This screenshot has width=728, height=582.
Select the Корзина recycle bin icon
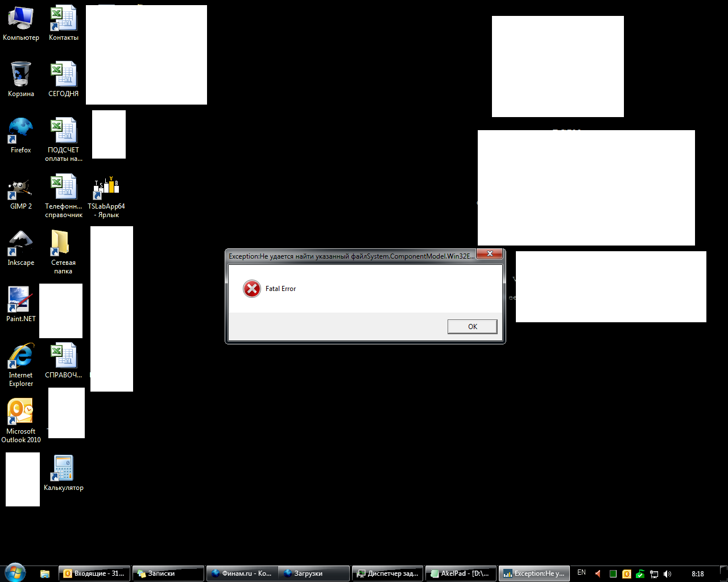(21, 80)
